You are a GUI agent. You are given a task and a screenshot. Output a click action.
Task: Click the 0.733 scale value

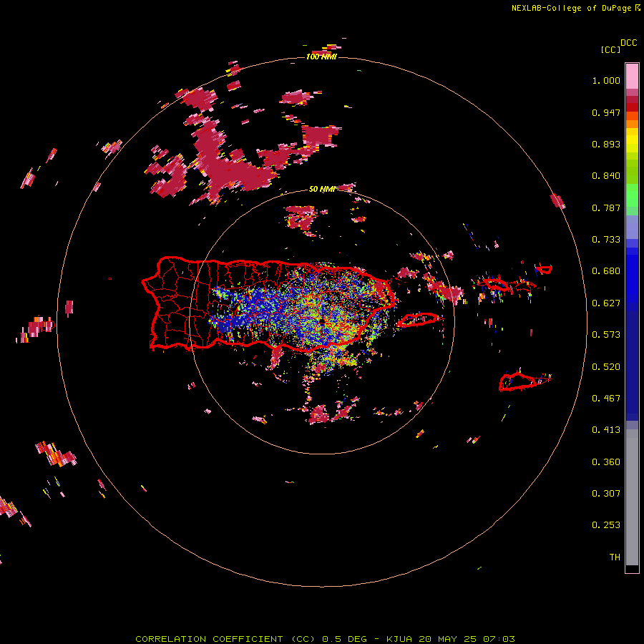point(606,240)
